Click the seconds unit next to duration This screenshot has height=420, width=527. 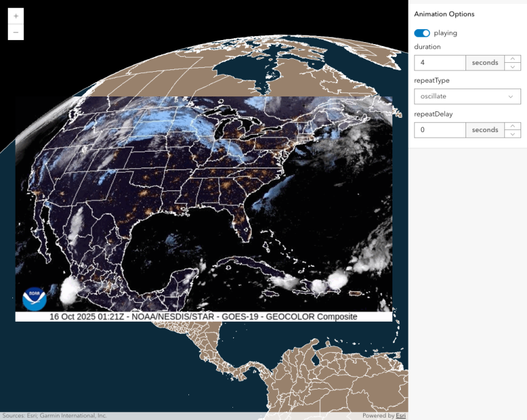[x=485, y=63]
